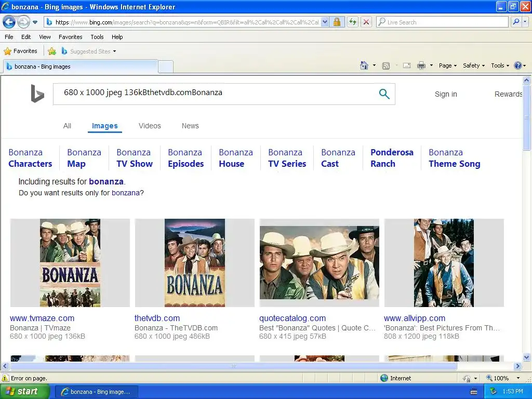Click the Refresh page icon

click(353, 22)
